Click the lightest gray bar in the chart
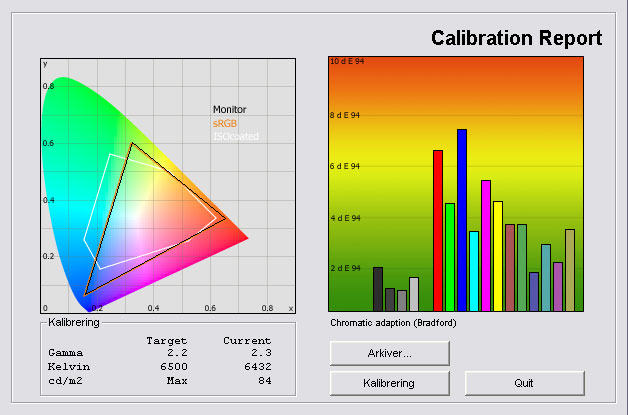Image resolution: width=628 pixels, height=415 pixels. click(x=414, y=294)
